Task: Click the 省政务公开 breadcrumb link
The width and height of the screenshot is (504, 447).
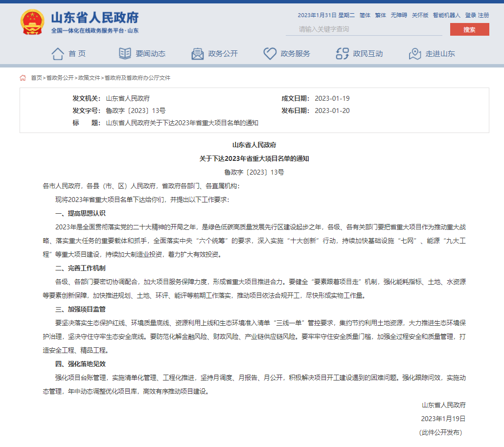Action: click(60, 78)
